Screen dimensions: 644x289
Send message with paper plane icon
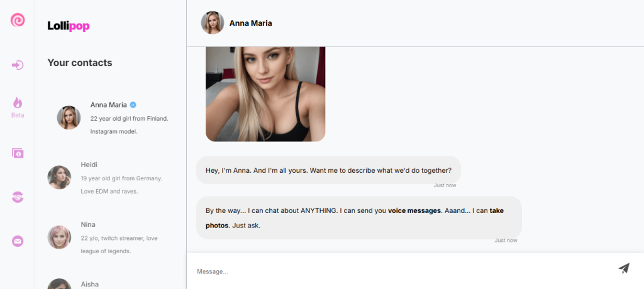point(624,268)
